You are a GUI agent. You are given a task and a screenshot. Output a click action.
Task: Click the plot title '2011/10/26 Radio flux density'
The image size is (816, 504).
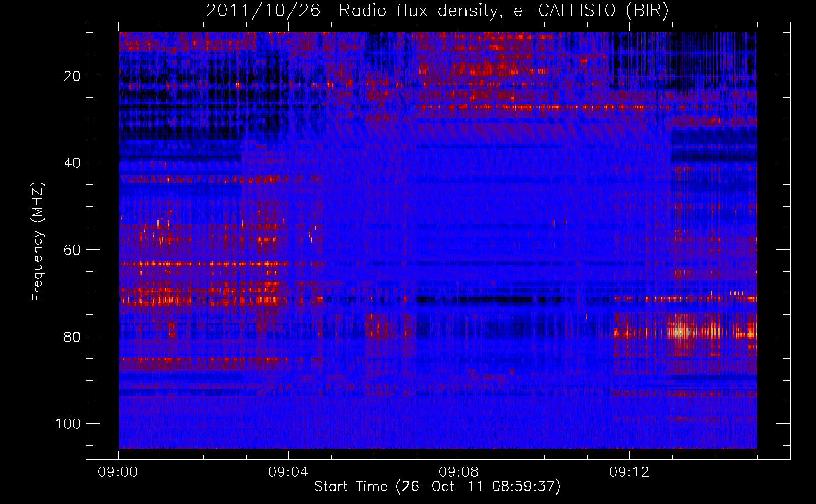(x=437, y=11)
